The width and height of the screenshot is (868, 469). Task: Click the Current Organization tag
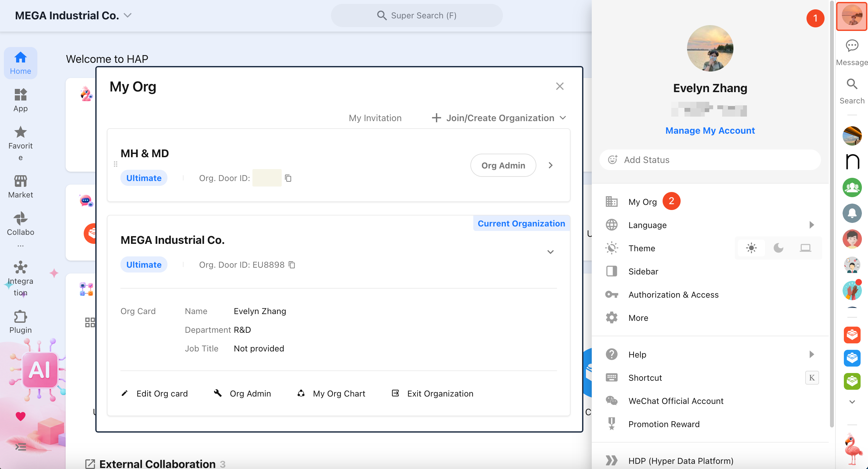(x=521, y=224)
